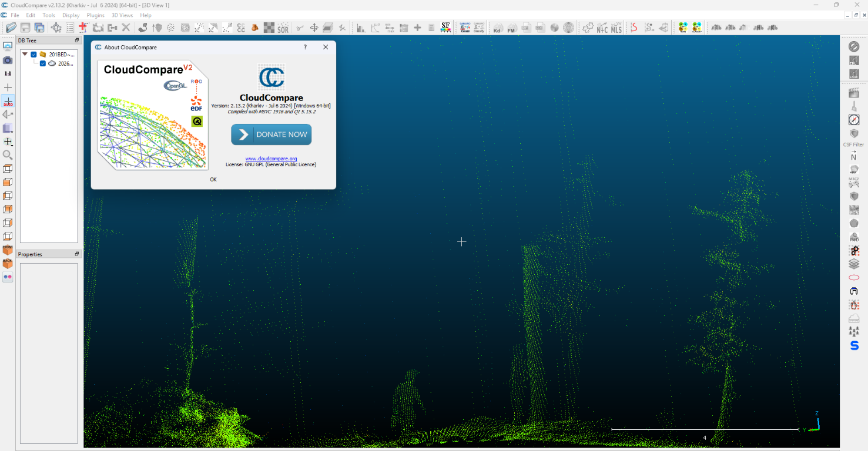Open the File menu
Screen dimensions: 868x451
coord(15,15)
